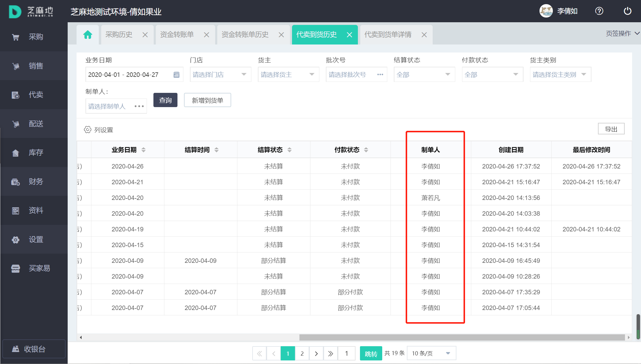Click the 跳转 button
641x364 pixels.
(371, 353)
